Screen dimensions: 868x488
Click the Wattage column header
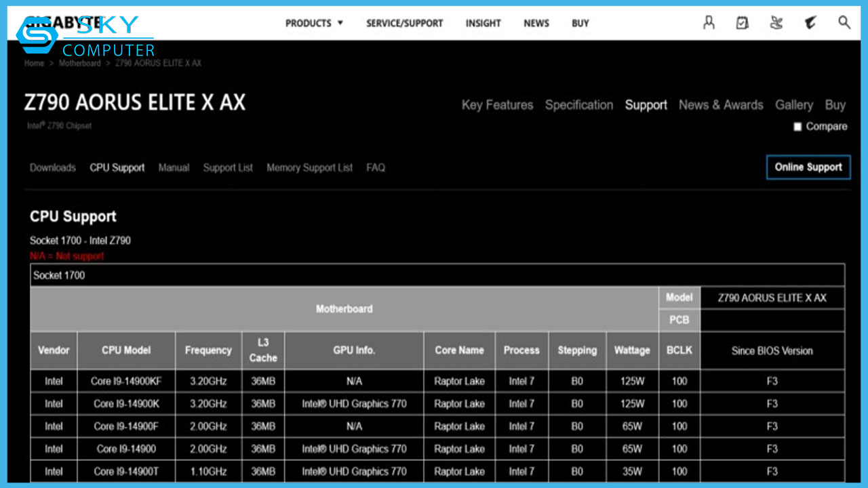[x=632, y=350]
